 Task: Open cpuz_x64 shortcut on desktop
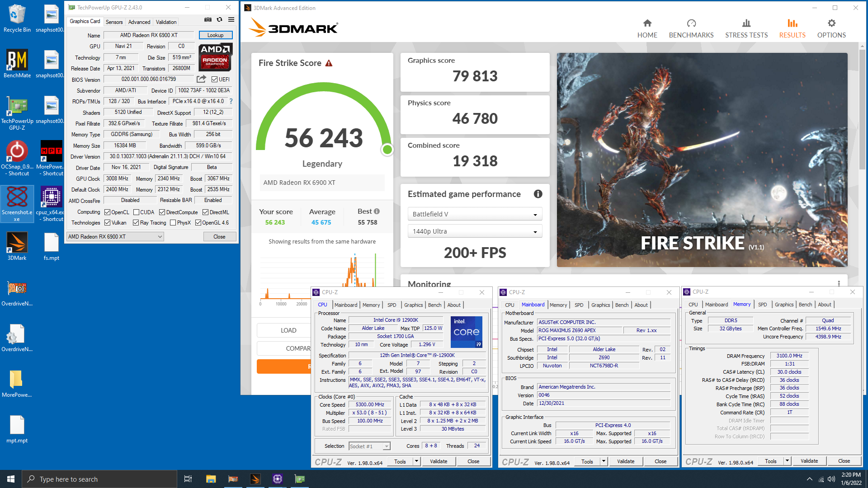point(51,204)
